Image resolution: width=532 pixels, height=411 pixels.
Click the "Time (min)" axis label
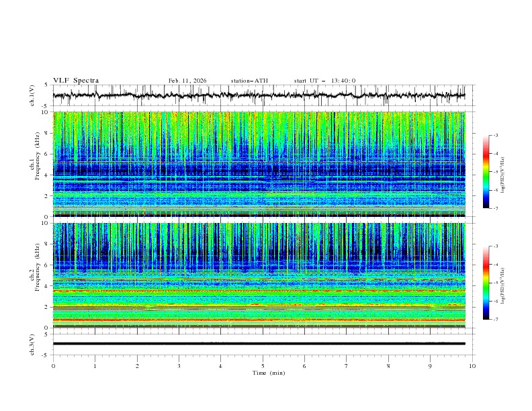click(x=269, y=373)
